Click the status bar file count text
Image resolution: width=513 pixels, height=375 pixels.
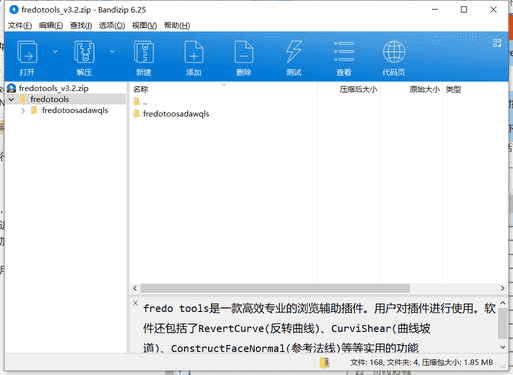tap(421, 362)
